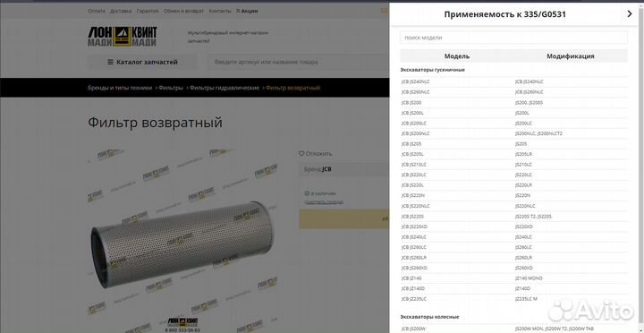Screen dimensions: 644x333
Task: Go to the Фильтры гидравлические breadcrumb
Action: pyautogui.click(x=225, y=88)
